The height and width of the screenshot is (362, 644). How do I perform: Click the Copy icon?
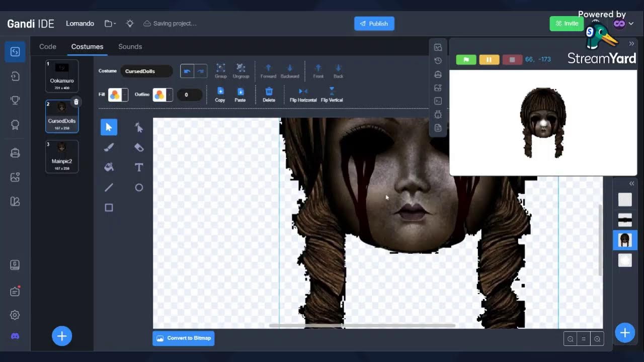pos(220,91)
